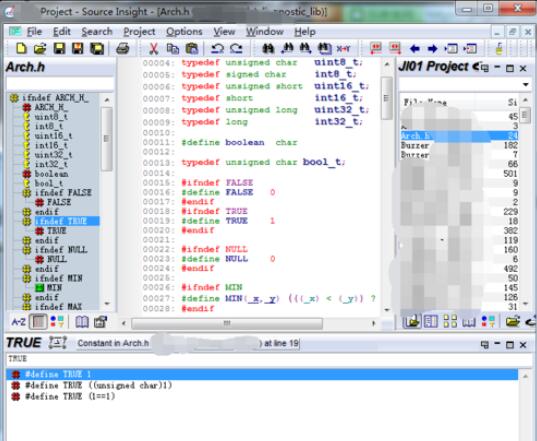Screen dimensions: 537x441
Task: Click the Search binoculars icon
Action: 268,49
